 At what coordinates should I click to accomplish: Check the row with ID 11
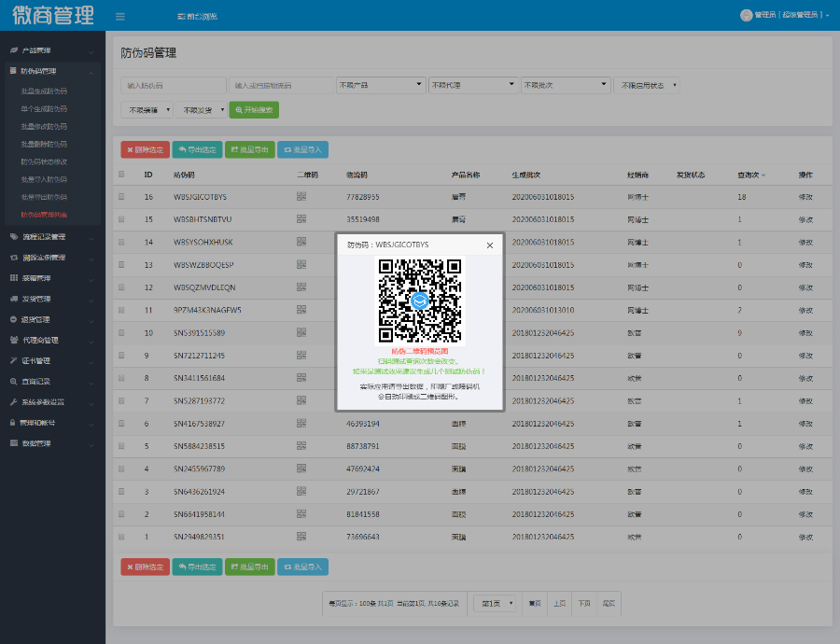(x=121, y=310)
